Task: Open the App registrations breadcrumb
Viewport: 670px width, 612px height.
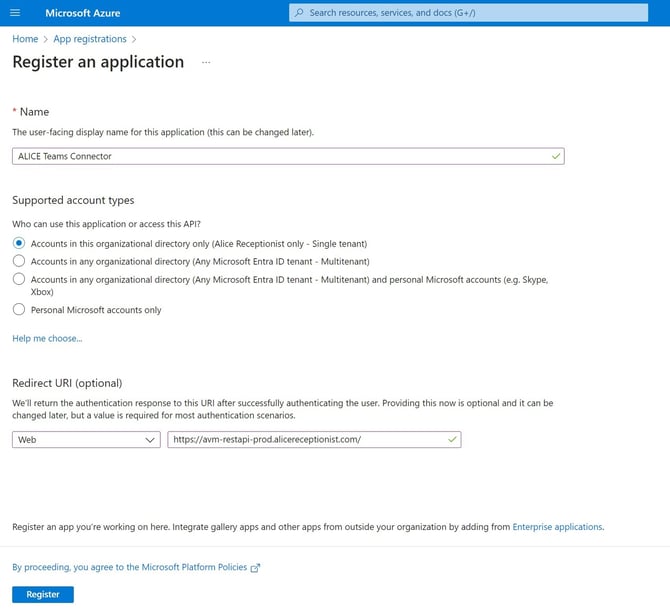Action: (90, 39)
